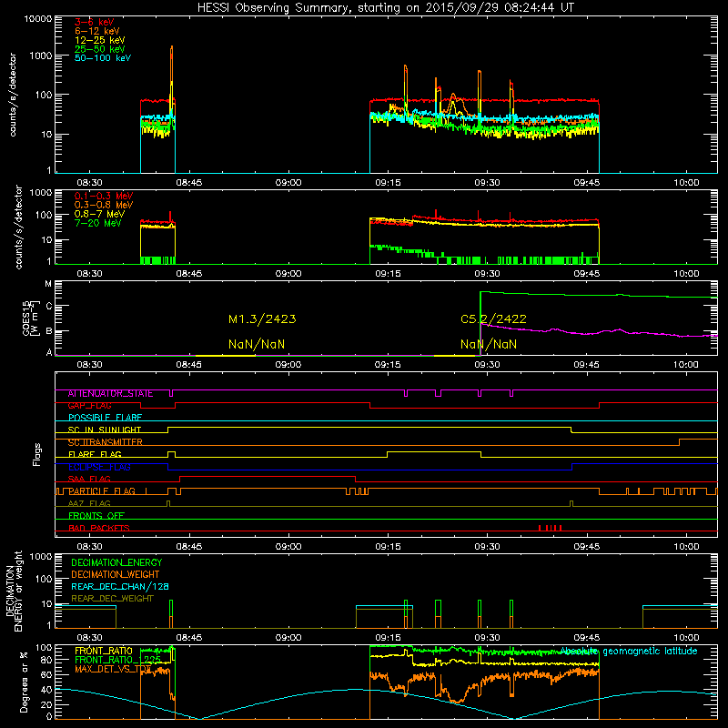
Task: Click the red BAD_PACKETS tick marks near 09:40
Action: 551,528
